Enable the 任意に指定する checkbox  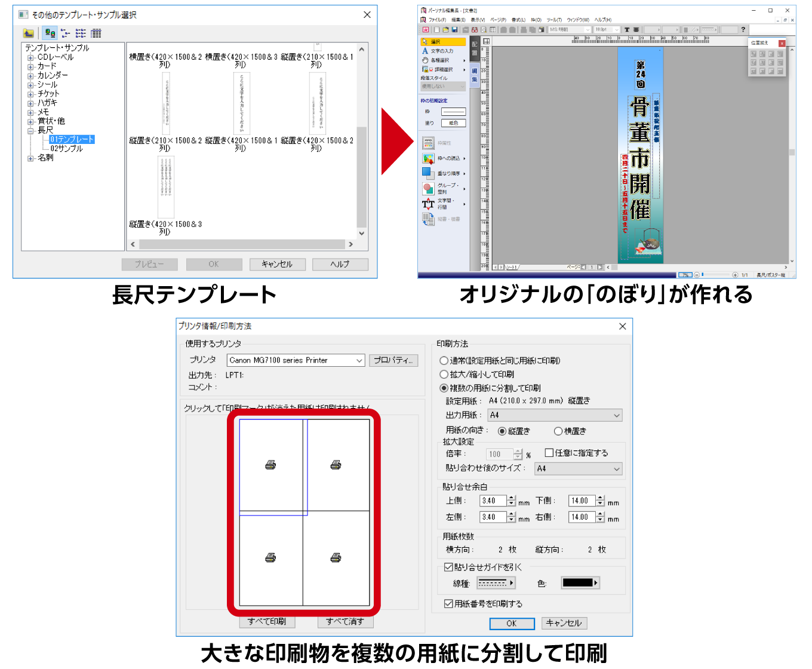point(549,453)
